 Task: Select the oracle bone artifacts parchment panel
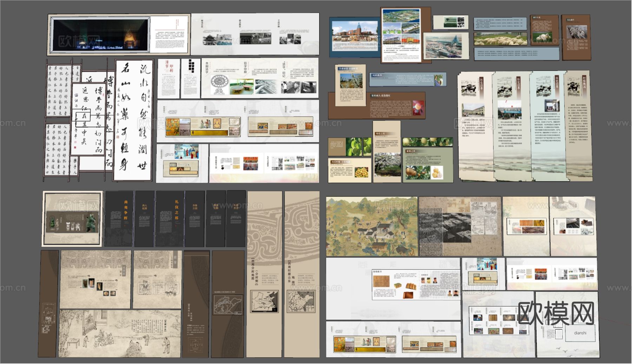[x=96, y=279]
